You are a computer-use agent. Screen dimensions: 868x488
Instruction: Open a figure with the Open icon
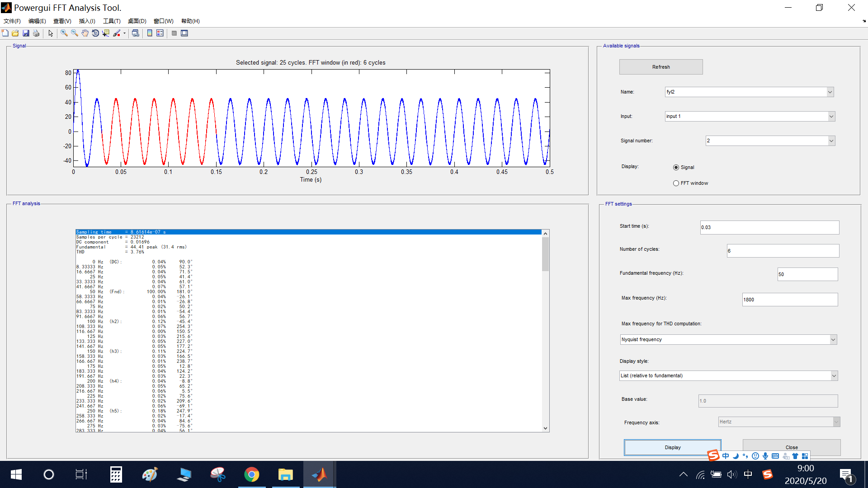click(x=15, y=33)
